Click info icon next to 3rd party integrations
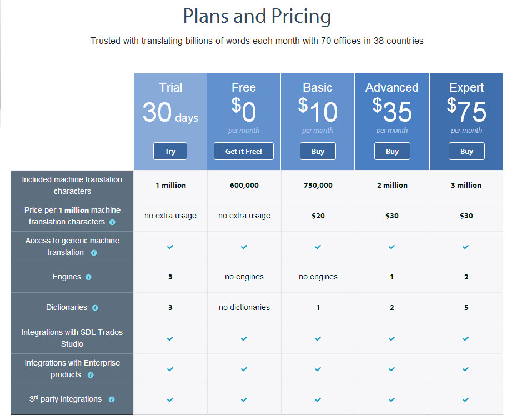507x420 pixels. coord(112,399)
